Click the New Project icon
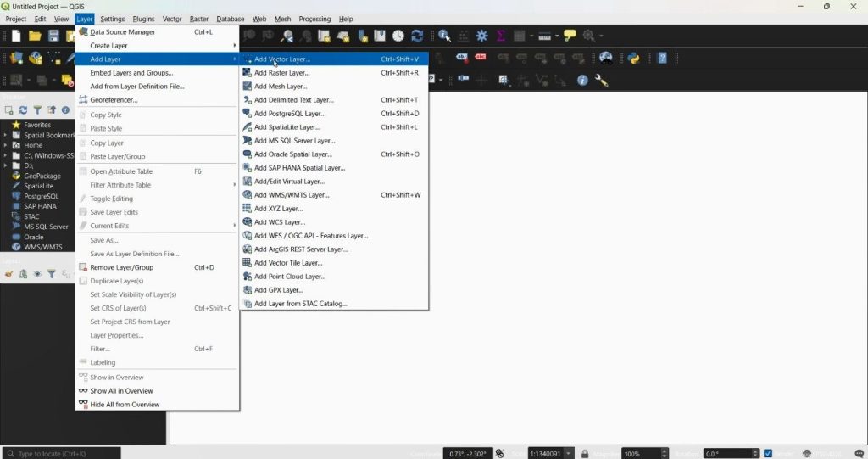The height and width of the screenshot is (459, 868). point(16,36)
